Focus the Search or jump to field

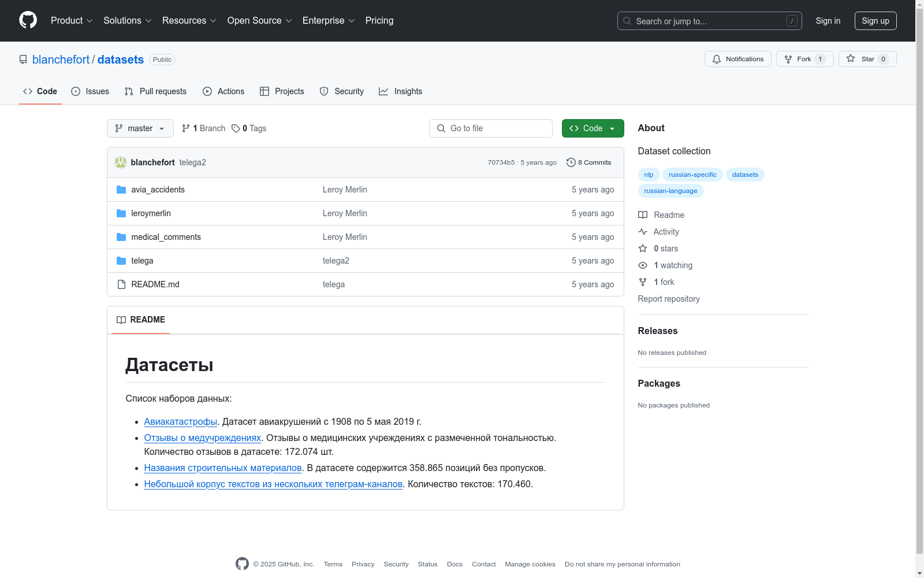pos(710,21)
